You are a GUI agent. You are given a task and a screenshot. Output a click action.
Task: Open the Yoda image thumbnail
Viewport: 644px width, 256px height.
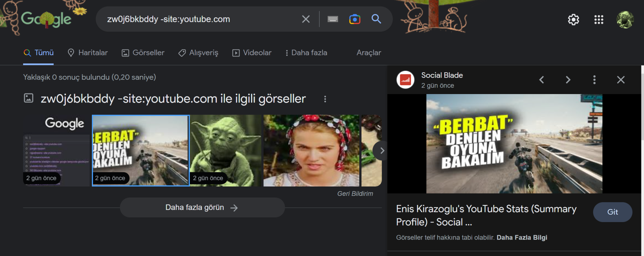(x=226, y=151)
